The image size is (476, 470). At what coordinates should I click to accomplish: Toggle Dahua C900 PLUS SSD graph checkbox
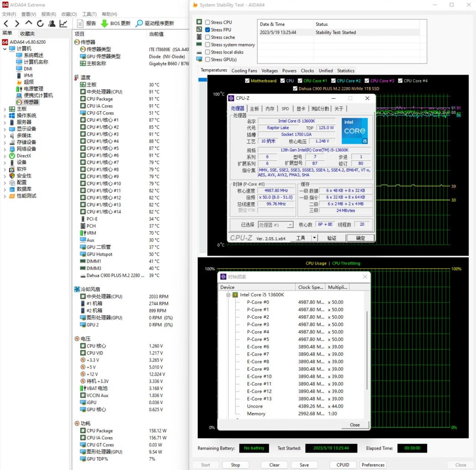[295, 88]
